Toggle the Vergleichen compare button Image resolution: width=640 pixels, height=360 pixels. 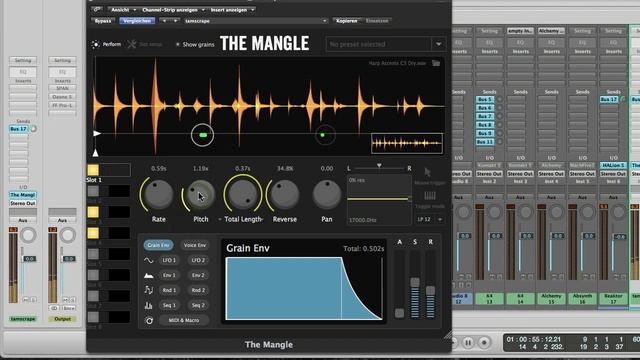[137, 21]
